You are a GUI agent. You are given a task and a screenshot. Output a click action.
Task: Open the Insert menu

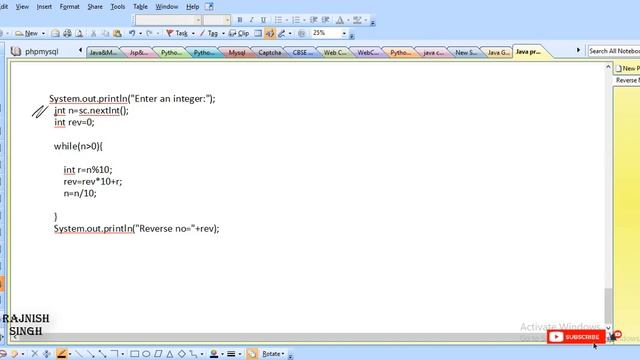click(44, 7)
